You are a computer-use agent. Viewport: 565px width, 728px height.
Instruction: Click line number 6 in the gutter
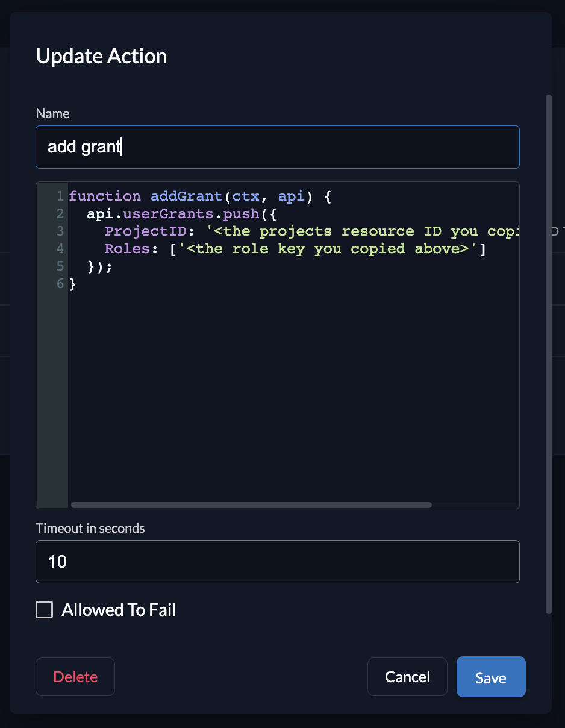pyautogui.click(x=60, y=284)
